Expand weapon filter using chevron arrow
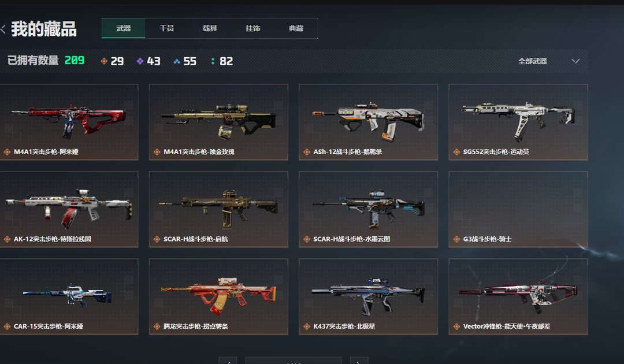The height and width of the screenshot is (364, 624). point(575,61)
